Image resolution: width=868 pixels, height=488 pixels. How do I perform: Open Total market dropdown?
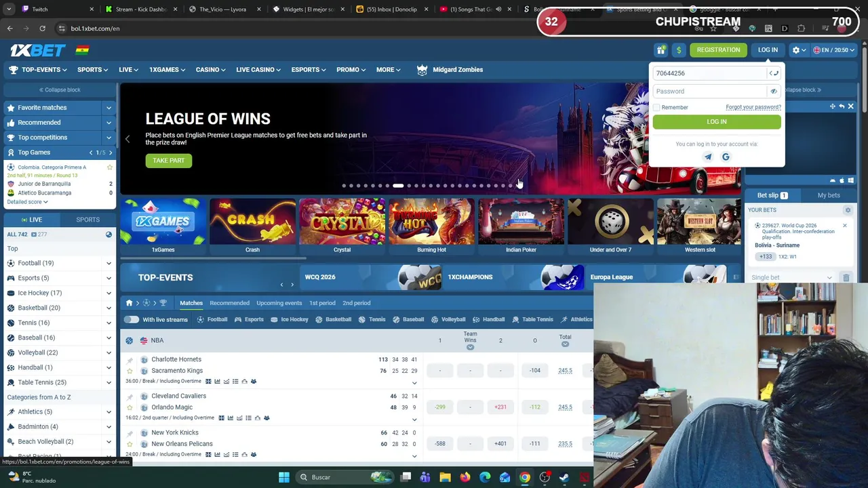coord(565,344)
